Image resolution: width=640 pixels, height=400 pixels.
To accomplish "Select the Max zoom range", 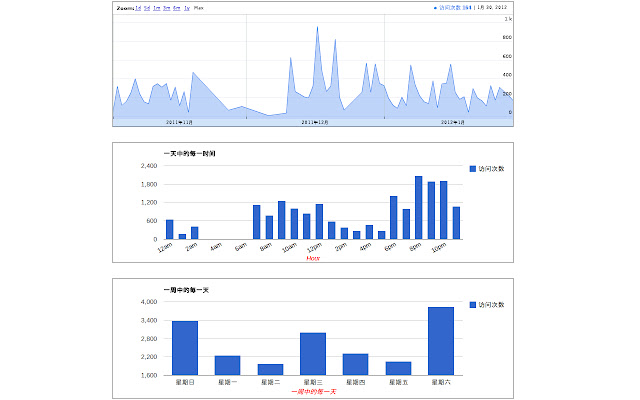I will point(198,7).
